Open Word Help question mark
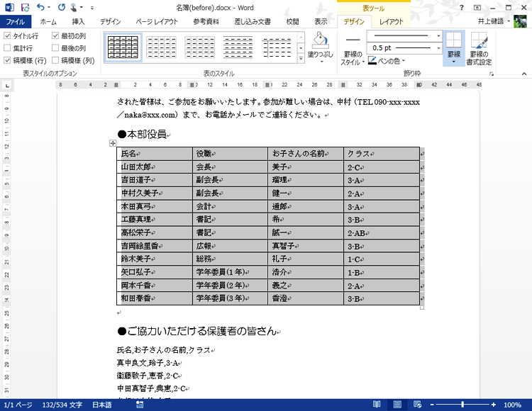Image resolution: width=532 pixels, height=411 pixels. pyautogui.click(x=462, y=8)
